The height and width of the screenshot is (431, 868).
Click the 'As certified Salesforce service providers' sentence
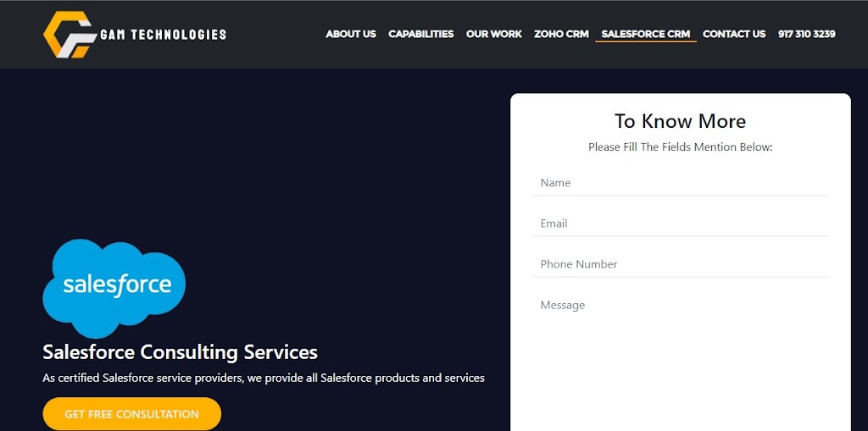(x=264, y=379)
